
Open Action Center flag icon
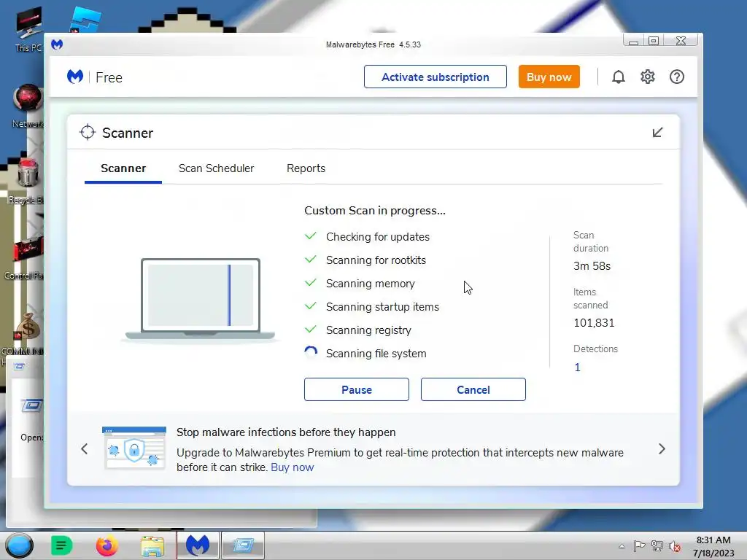(x=639, y=546)
